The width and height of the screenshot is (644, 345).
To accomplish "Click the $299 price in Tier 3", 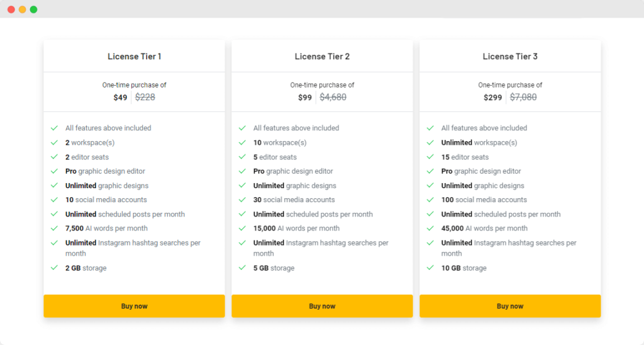I will (x=492, y=98).
